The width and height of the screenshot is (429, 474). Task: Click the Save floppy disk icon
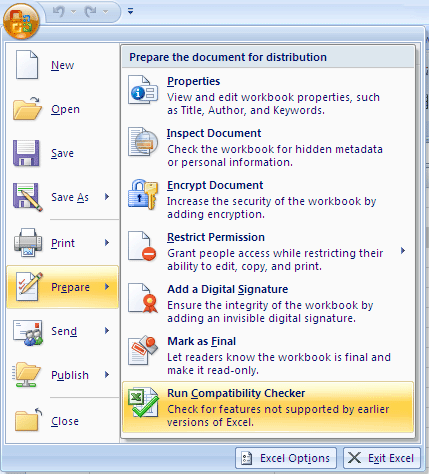click(26, 153)
